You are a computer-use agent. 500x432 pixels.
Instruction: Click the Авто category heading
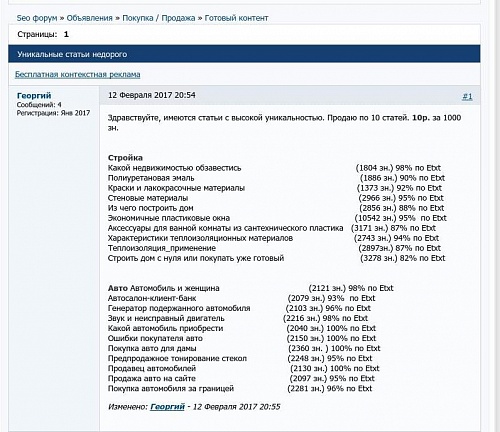pyautogui.click(x=118, y=288)
